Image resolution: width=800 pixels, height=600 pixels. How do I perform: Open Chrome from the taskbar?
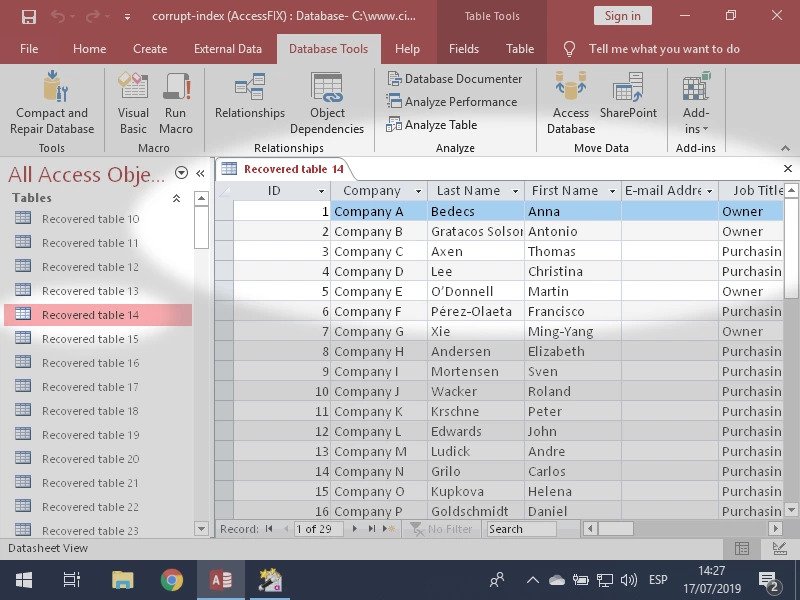172,578
